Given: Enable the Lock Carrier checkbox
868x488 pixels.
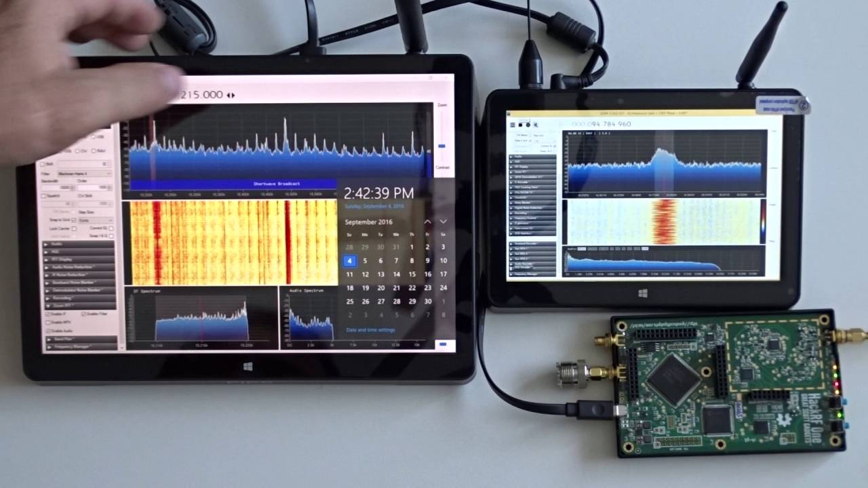Looking at the screenshot, I should point(74,228).
